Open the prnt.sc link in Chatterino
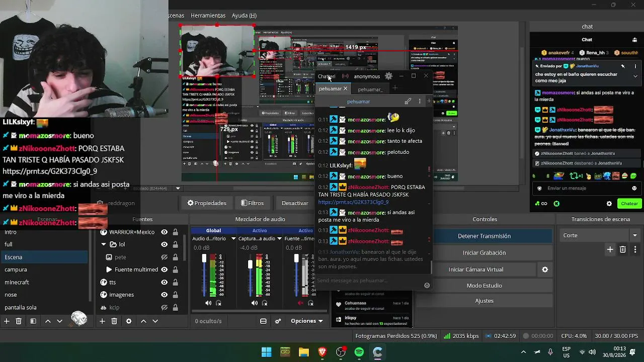Screen dimensions: 644x362 [x=353, y=202]
